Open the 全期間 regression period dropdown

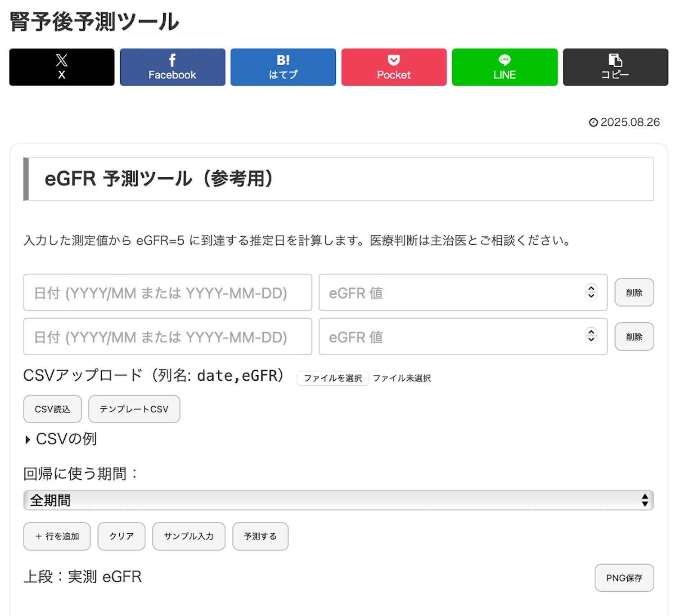(338, 500)
